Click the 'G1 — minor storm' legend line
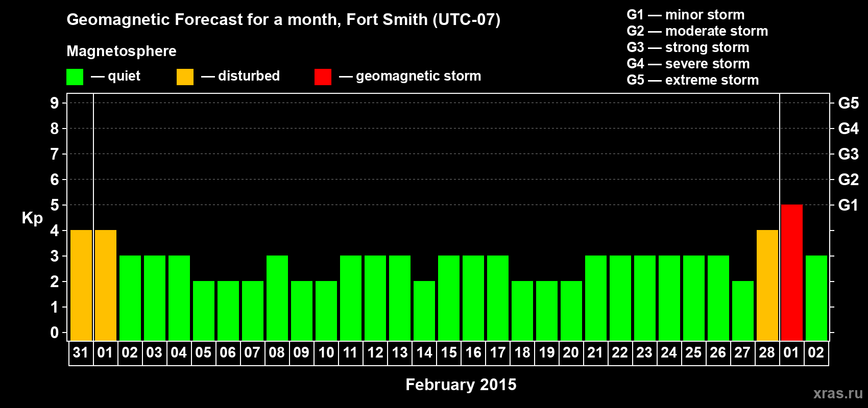868x408 pixels. [686, 15]
